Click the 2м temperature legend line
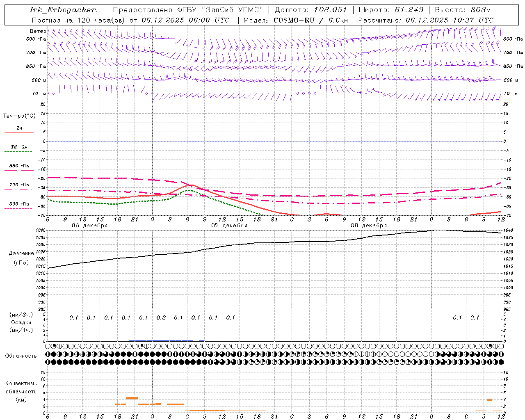Viewport: 525px width, 420px height. (19, 132)
